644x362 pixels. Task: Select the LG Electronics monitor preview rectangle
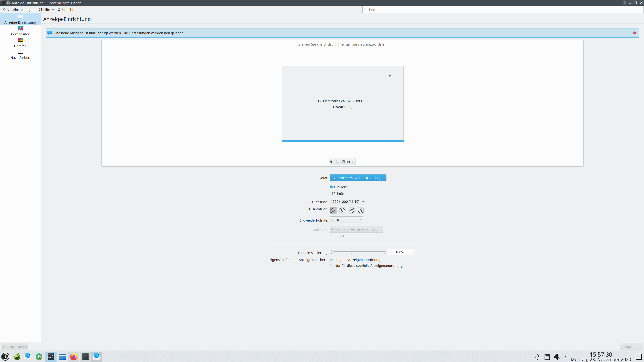343,104
